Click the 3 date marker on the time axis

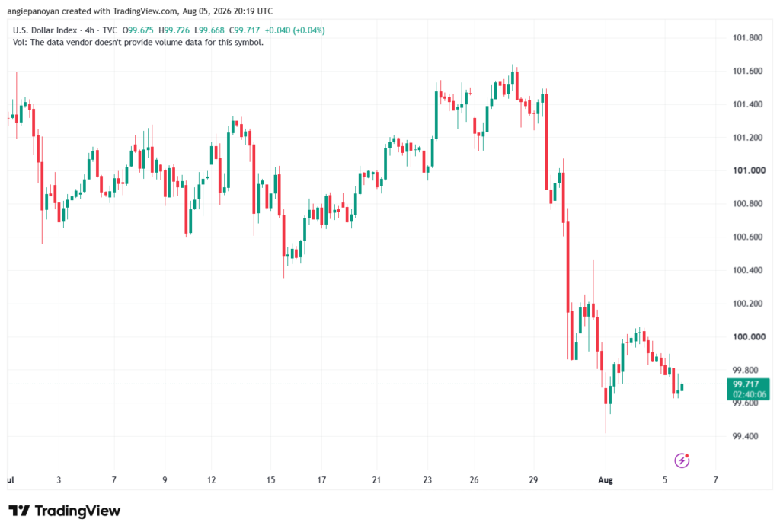(x=59, y=479)
